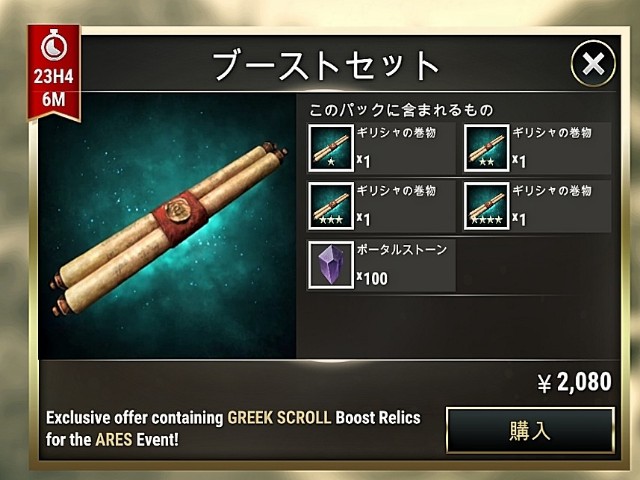Click the 23H46M countdown text

click(x=53, y=87)
